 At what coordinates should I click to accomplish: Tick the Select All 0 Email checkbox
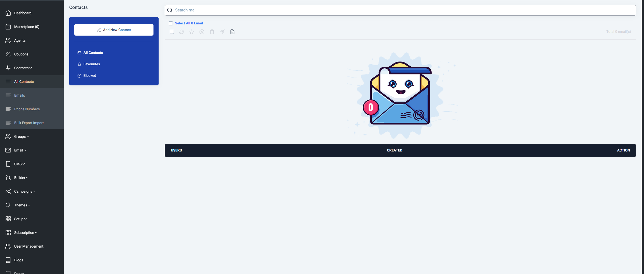(x=171, y=23)
